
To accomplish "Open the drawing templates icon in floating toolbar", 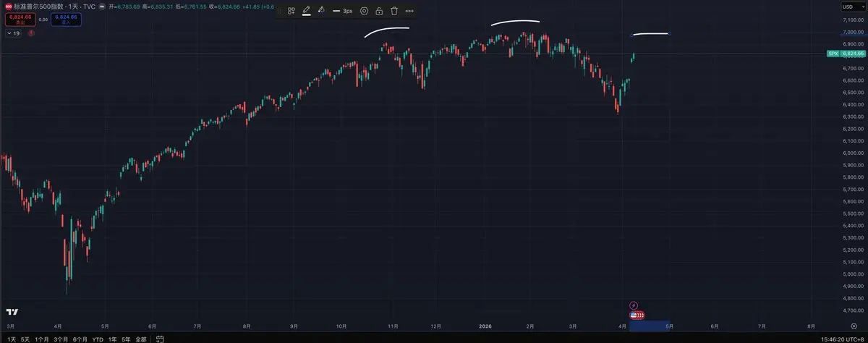I will coord(292,11).
